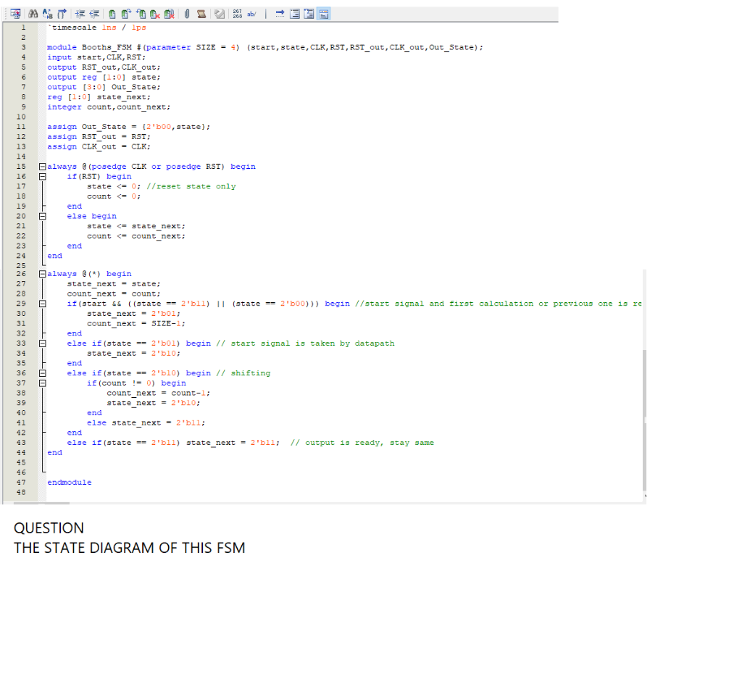The width and height of the screenshot is (742, 700).
Task: Collapse the always @(*) block fold
Action: click(41, 273)
